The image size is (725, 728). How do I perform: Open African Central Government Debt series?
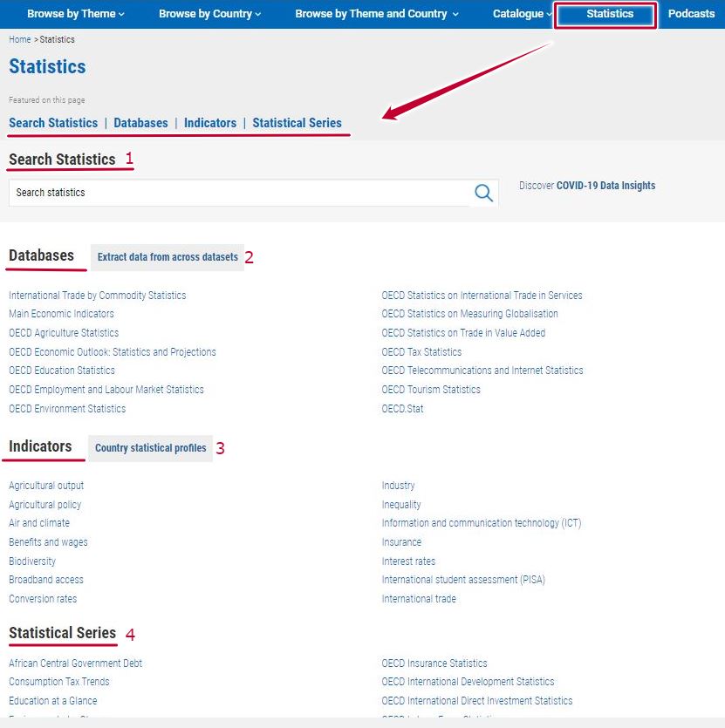[x=76, y=663]
